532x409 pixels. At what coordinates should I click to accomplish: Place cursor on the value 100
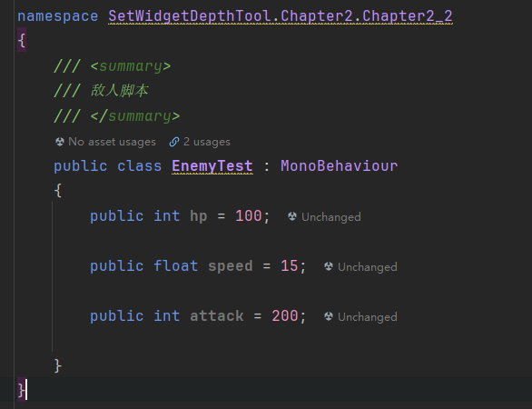pos(249,215)
